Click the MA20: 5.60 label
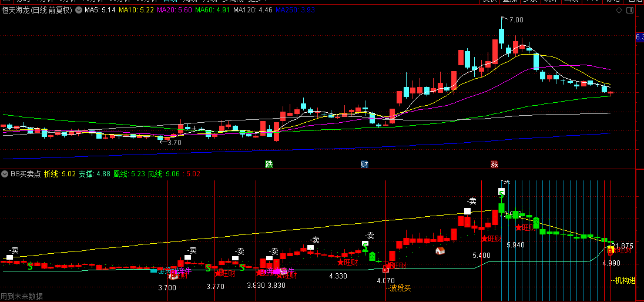 [175, 10]
